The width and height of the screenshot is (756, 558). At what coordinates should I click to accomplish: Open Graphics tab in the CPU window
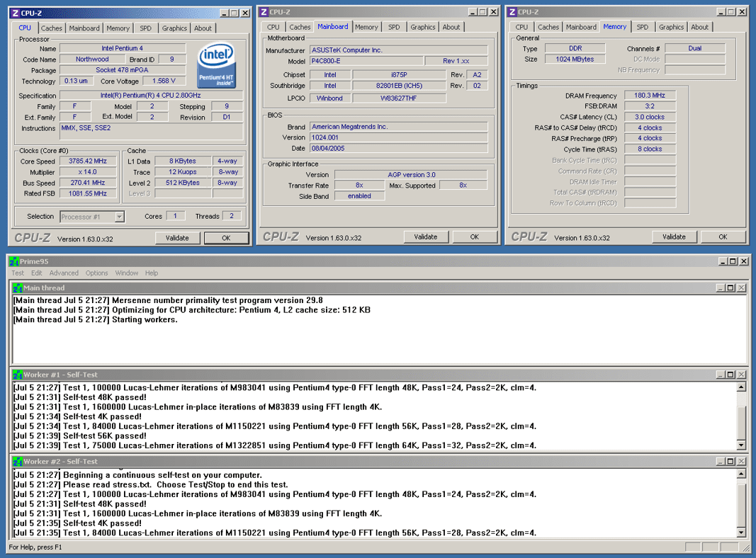tap(174, 28)
